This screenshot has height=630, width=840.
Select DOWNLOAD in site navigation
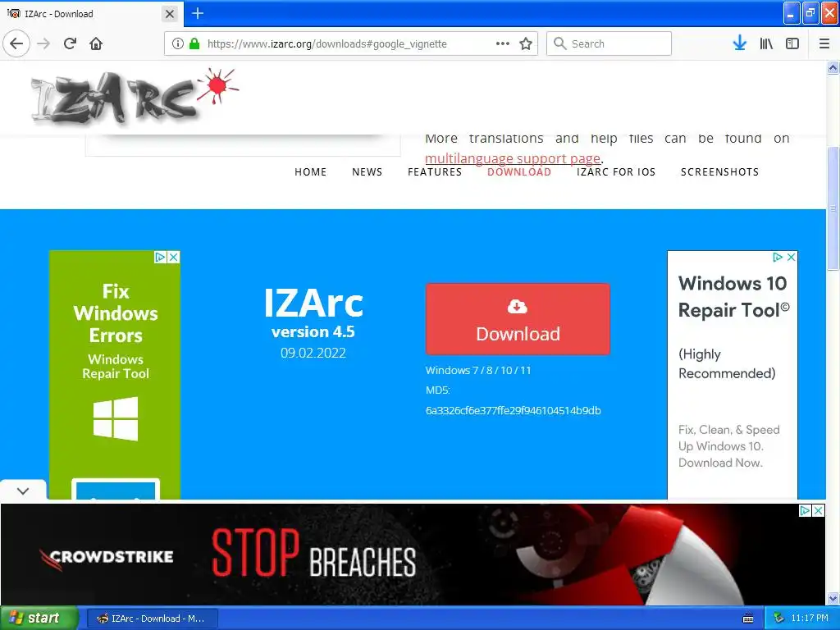(519, 172)
